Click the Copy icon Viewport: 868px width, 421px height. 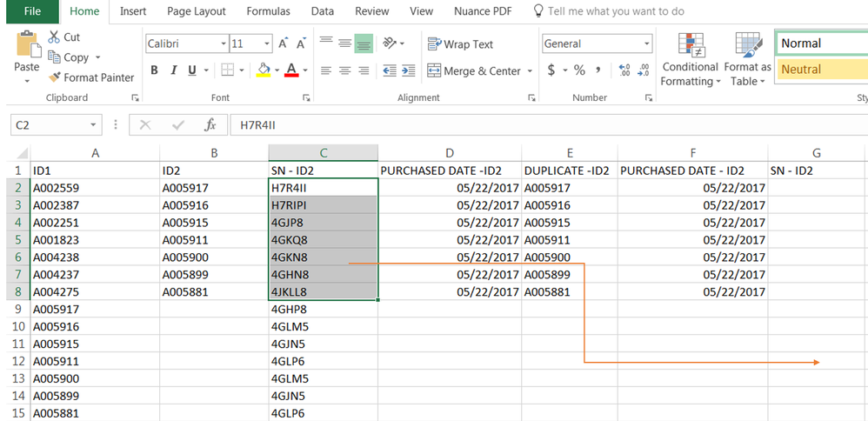[54, 57]
